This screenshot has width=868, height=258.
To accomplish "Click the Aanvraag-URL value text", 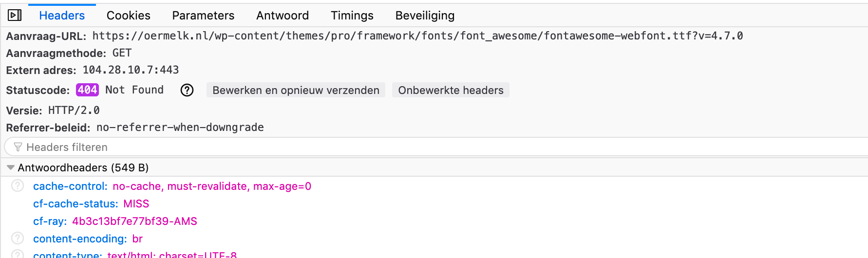I will (417, 36).
